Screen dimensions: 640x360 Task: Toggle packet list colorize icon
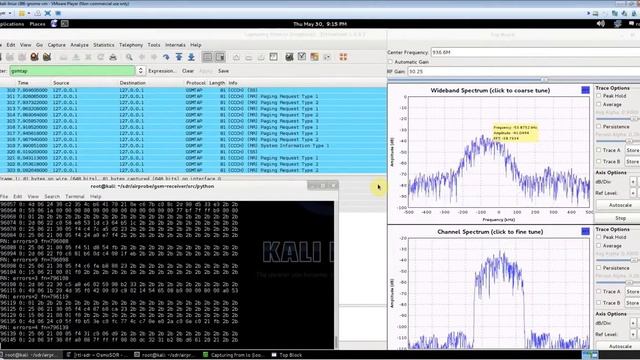click(208, 57)
